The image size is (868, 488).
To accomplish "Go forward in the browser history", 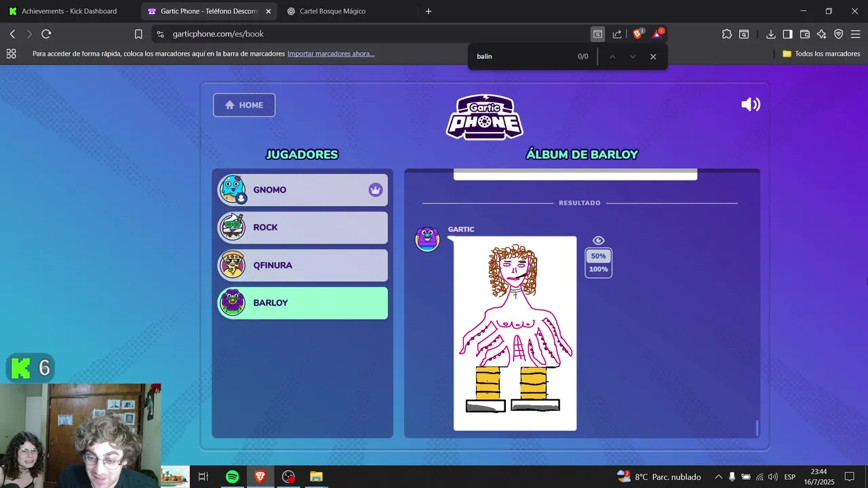I will click(x=29, y=34).
